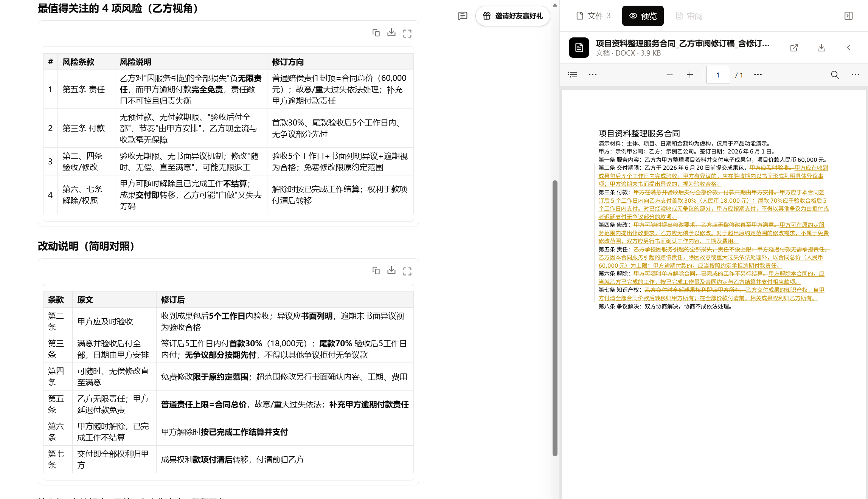Click the document title 项目资料整理服务合同_乙方审阅修订稿
Screen dimensions: 868x499
682,43
